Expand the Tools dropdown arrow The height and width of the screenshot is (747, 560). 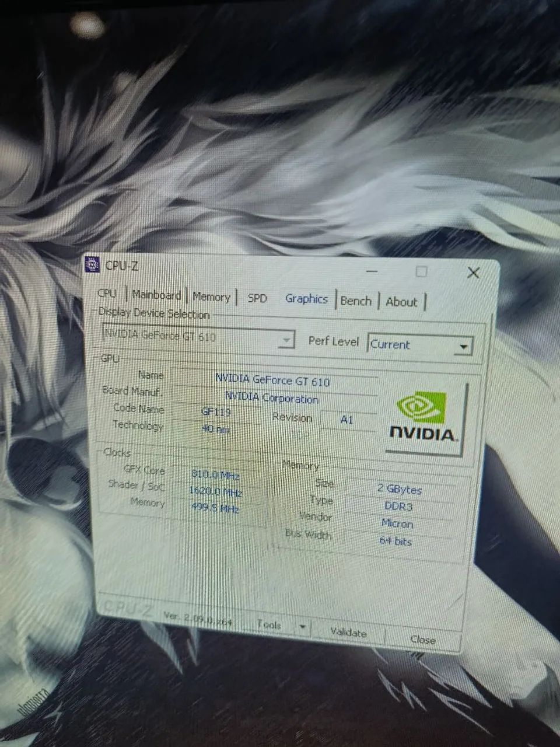[303, 627]
